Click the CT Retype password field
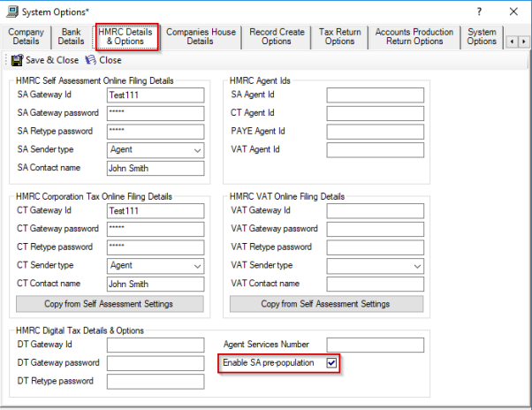This screenshot has height=410, width=532. point(156,247)
